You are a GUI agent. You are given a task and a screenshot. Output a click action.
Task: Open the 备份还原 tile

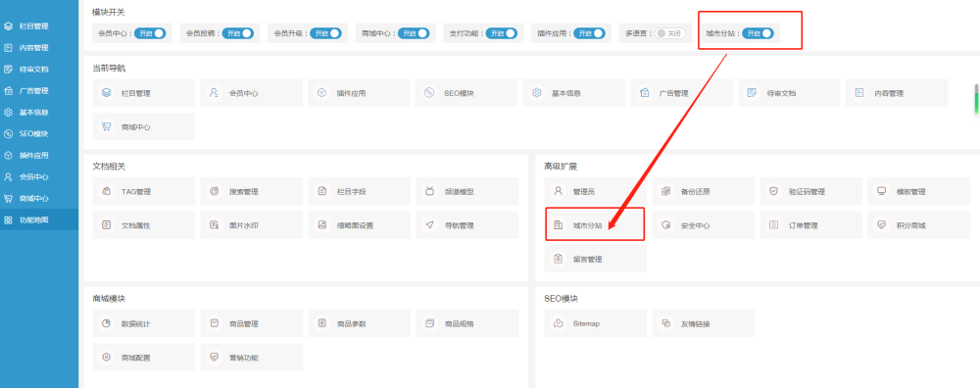click(703, 191)
